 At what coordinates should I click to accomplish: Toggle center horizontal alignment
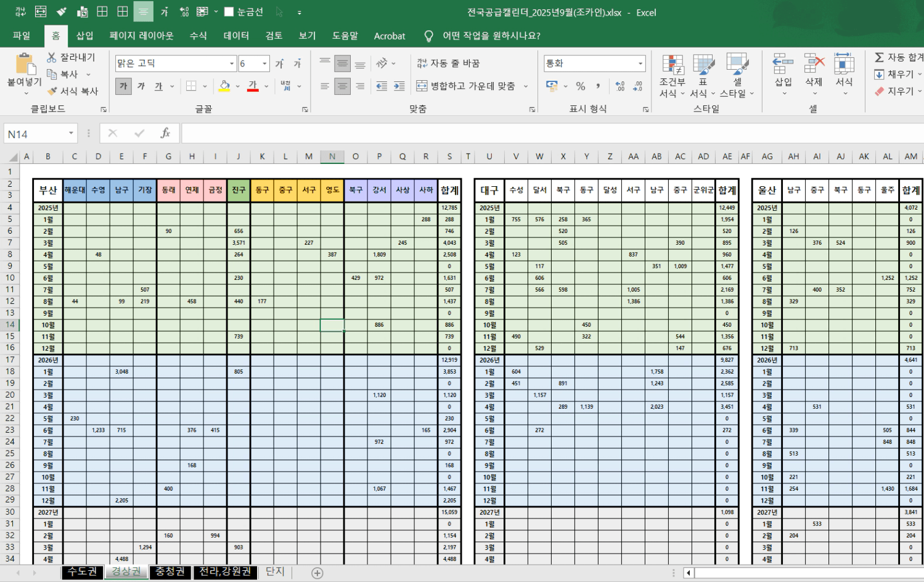point(343,86)
